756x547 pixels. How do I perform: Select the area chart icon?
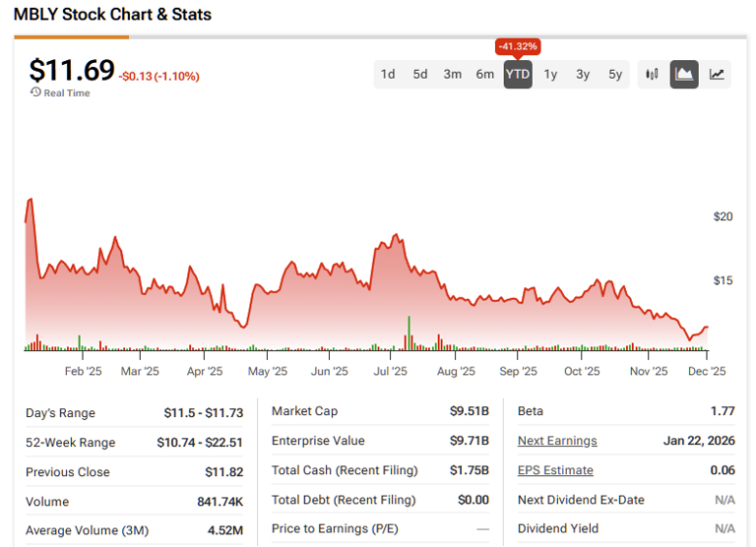[x=684, y=74]
